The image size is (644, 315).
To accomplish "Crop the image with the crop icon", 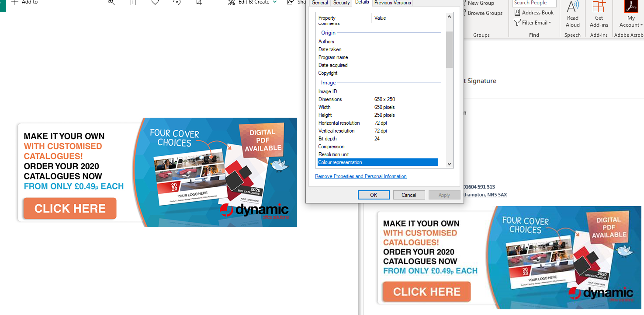I will click(199, 2).
